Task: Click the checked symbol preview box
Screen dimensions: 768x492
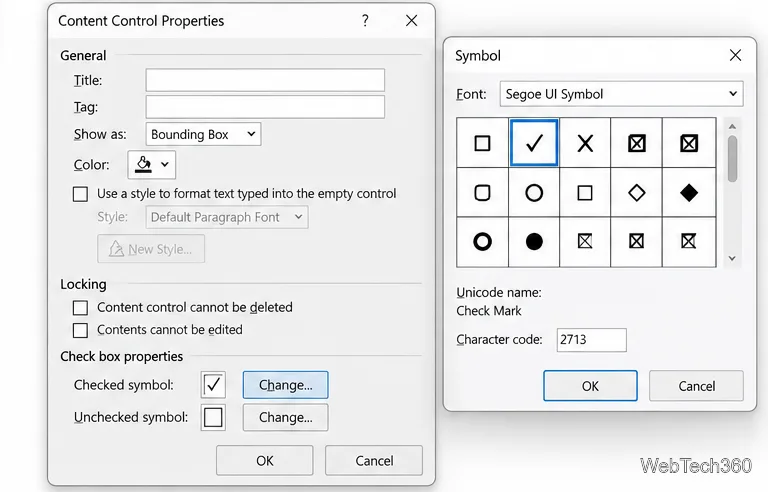Action: pyautogui.click(x=213, y=385)
